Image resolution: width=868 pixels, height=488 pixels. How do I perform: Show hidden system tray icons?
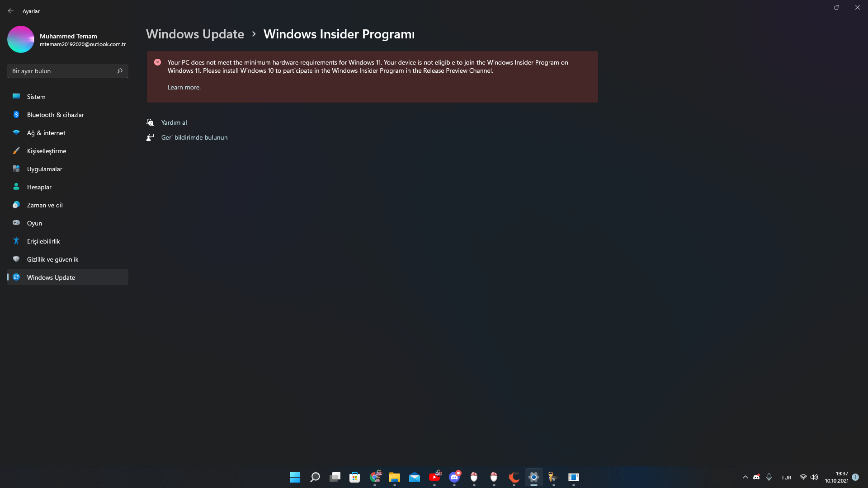[745, 477]
